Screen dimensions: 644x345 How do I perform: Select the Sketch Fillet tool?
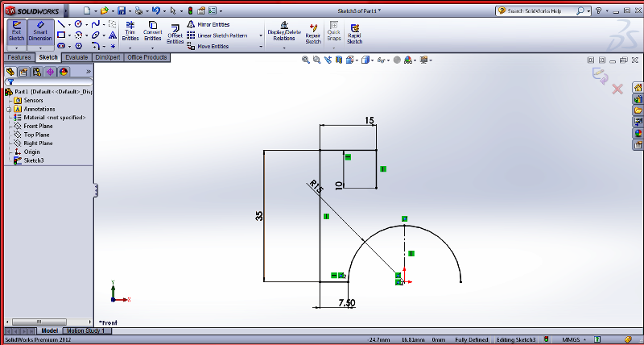[95, 46]
